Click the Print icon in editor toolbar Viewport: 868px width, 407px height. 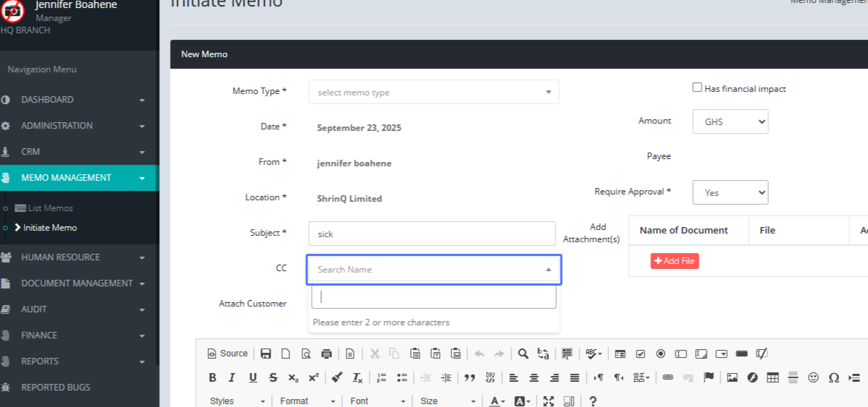coord(326,354)
